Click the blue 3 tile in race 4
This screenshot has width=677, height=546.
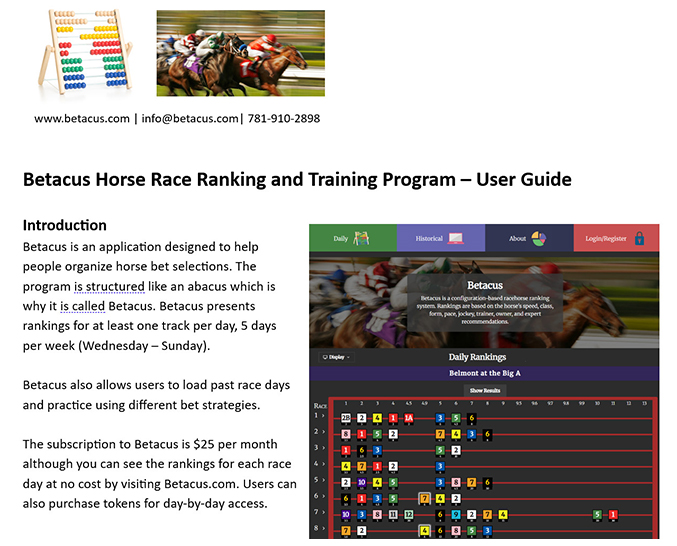[x=440, y=466]
